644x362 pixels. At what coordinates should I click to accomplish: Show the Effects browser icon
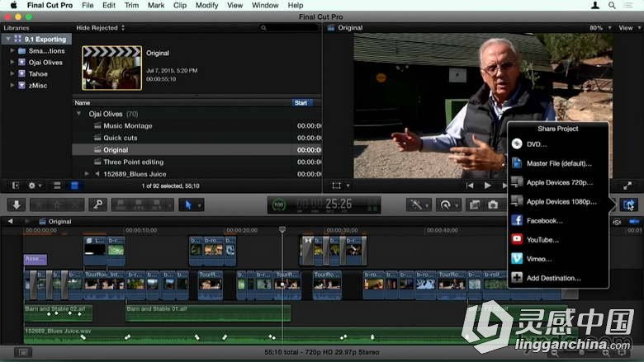coord(475,205)
